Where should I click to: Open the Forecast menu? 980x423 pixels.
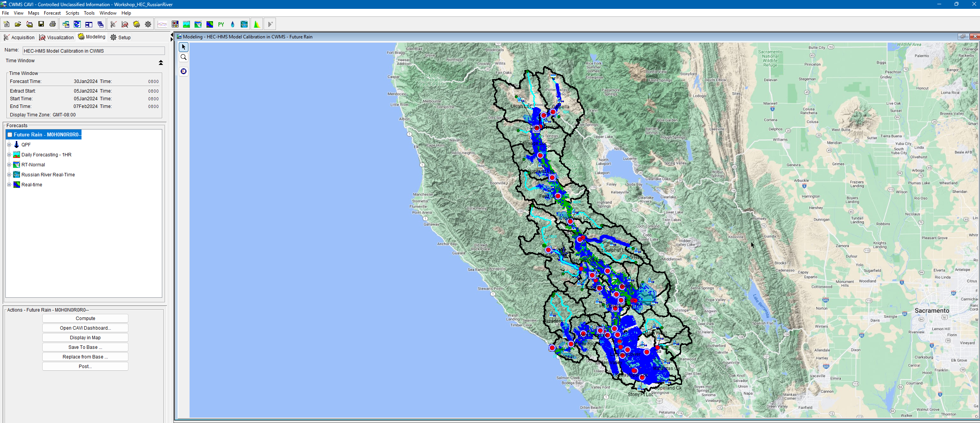coord(52,13)
